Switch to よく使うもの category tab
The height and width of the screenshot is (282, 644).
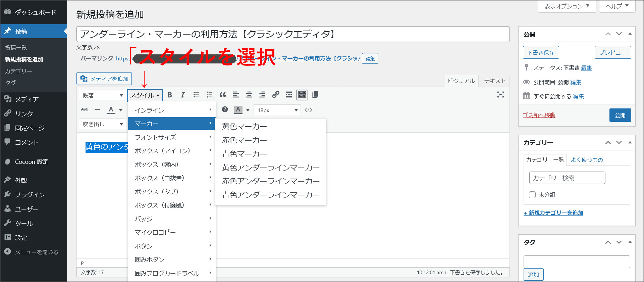click(x=587, y=160)
